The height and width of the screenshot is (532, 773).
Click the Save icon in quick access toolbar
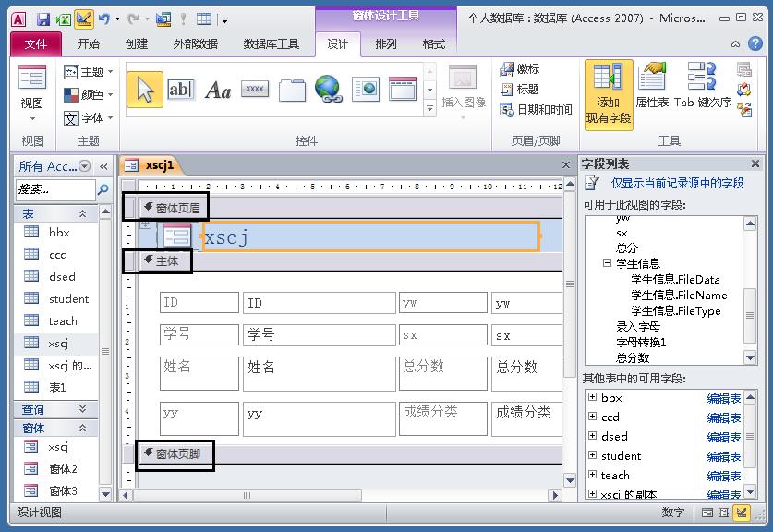pyautogui.click(x=42, y=18)
